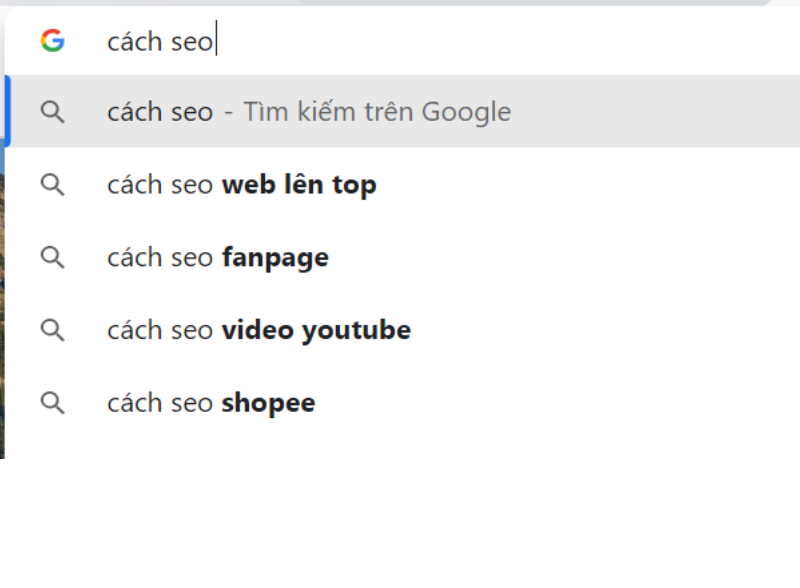800x588 pixels.
Task: Click the search icon beside "cách seo web lên top"
Action: click(52, 184)
